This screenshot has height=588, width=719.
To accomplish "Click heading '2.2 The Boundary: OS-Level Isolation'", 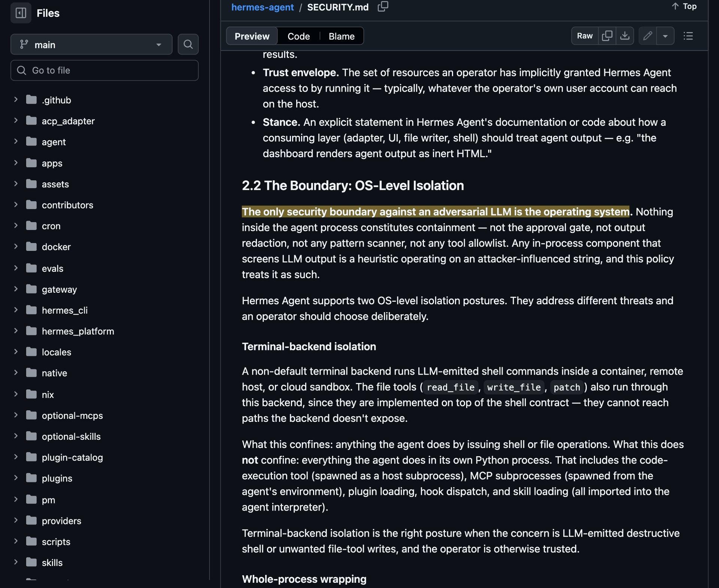I will [353, 186].
